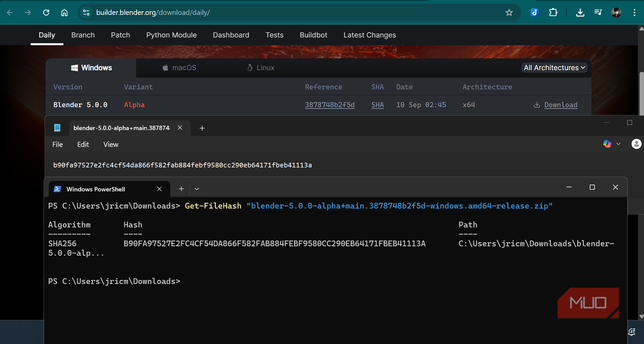Open the Notepad account profile icon
Viewport: 644px width, 344px height.
tap(636, 144)
